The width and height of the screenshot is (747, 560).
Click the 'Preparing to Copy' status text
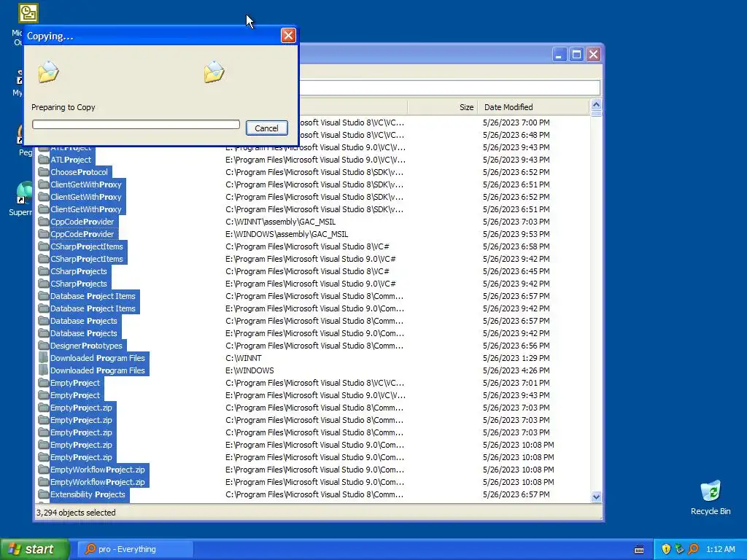[63, 107]
